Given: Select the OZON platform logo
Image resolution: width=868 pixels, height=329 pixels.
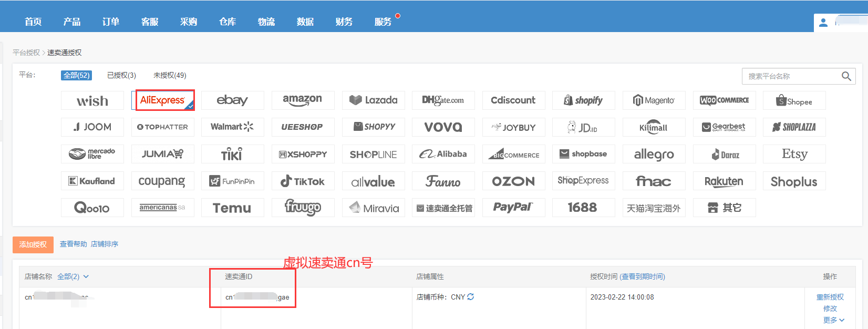Looking at the screenshot, I should click(514, 181).
